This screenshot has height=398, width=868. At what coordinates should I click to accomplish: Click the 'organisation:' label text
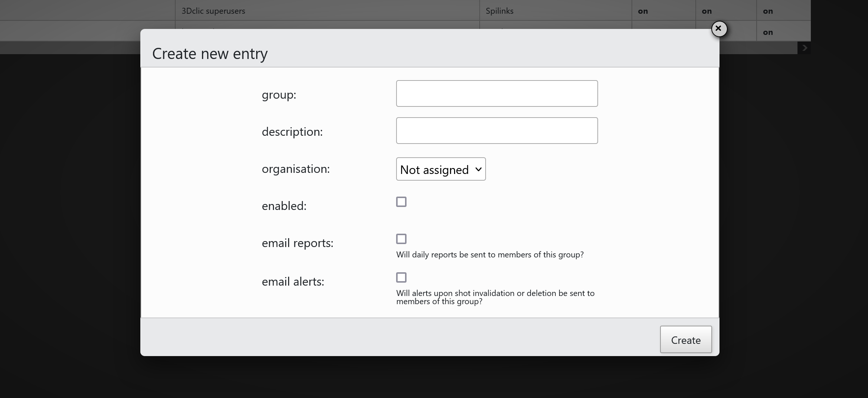point(296,169)
